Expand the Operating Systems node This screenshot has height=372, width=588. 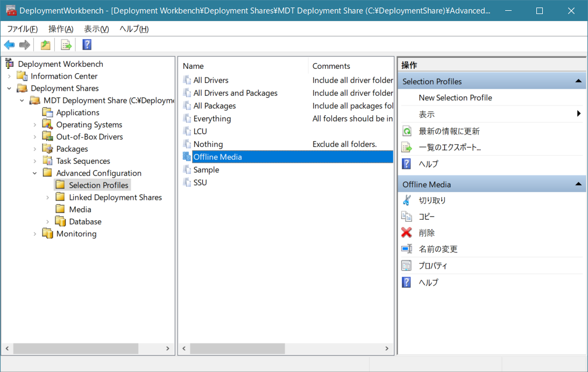[x=35, y=124]
